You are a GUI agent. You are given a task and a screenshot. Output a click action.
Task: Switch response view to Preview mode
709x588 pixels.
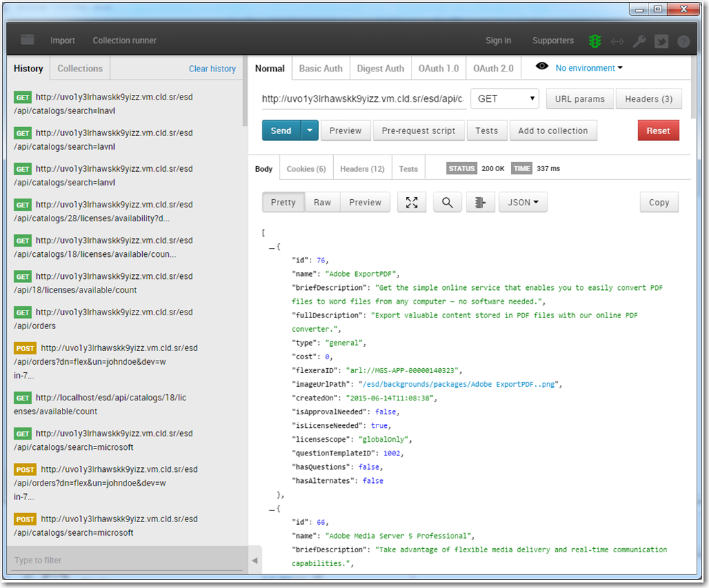coord(365,202)
